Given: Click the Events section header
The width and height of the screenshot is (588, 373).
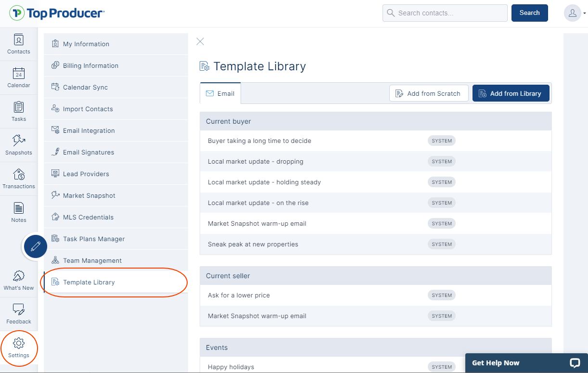Looking at the screenshot, I should pos(376,347).
